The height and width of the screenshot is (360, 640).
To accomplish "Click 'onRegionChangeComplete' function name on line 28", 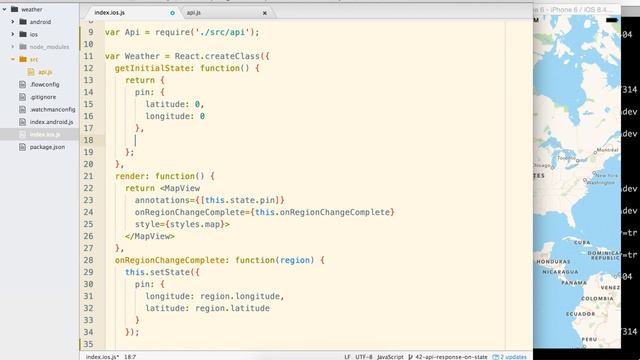I will (x=169, y=260).
